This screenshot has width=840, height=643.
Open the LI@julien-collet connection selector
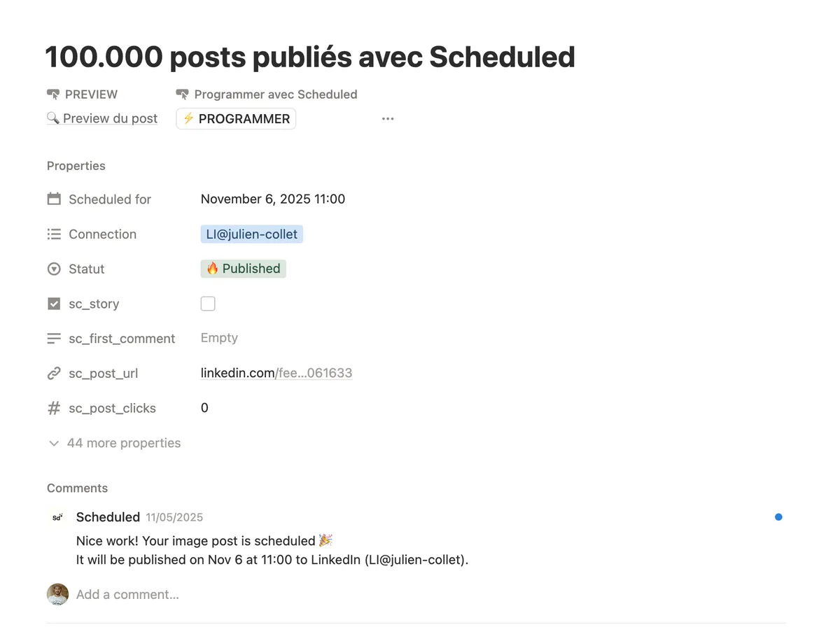[251, 234]
